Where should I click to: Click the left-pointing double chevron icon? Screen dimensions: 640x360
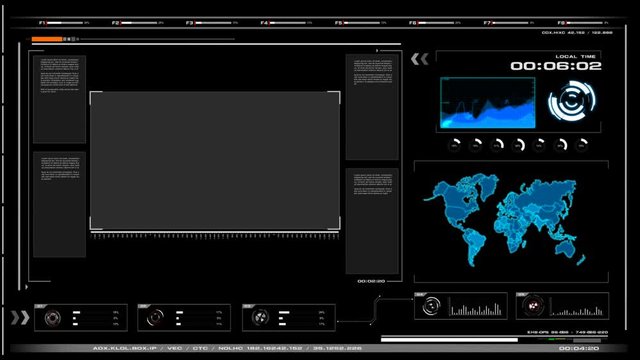(x=420, y=59)
